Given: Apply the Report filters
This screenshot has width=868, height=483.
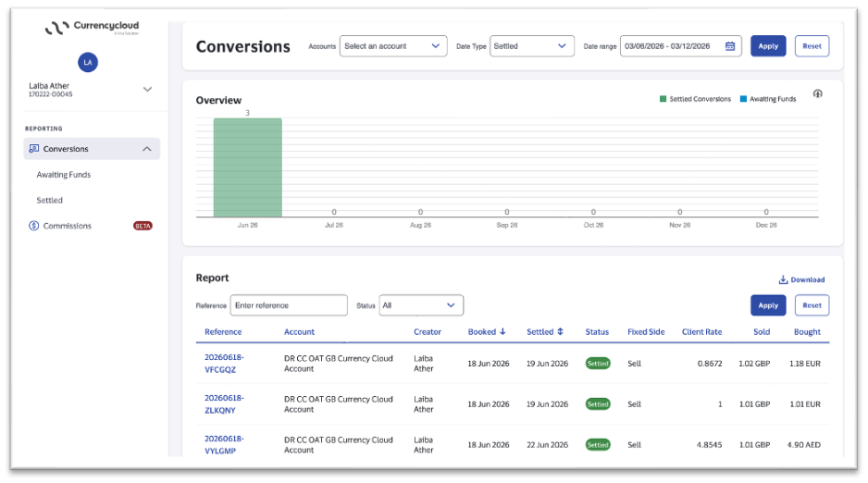Looking at the screenshot, I should (x=768, y=305).
